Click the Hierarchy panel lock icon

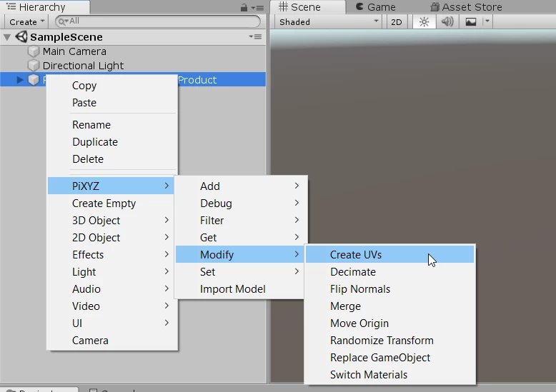[244, 7]
